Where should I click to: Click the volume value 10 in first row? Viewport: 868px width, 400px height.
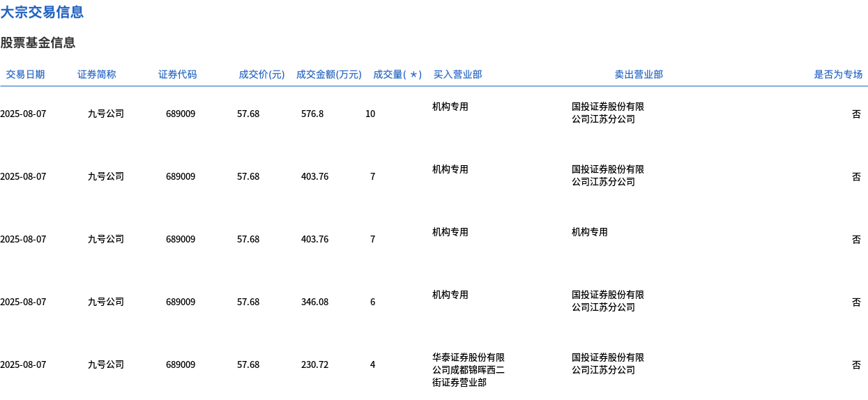(370, 114)
